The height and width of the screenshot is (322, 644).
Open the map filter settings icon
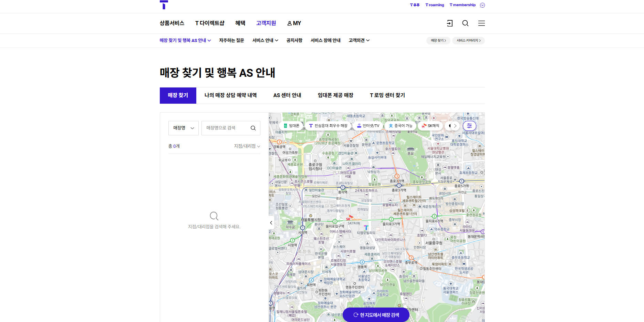(x=469, y=126)
